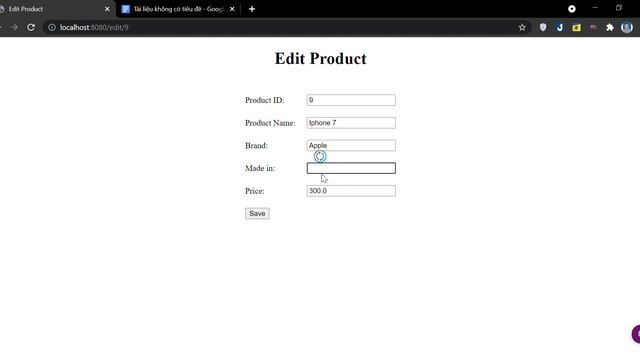Click the empty Made in field
This screenshot has width=640, height=360.
click(351, 168)
